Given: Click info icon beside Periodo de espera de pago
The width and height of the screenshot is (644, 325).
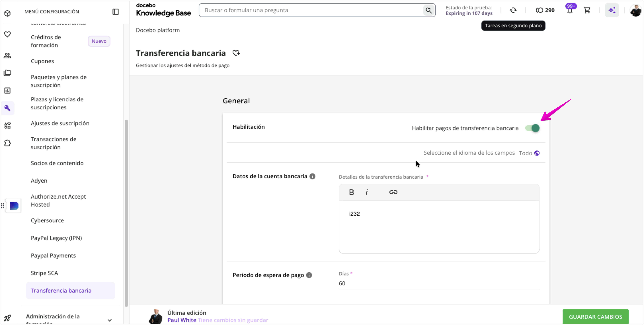Looking at the screenshot, I should (x=309, y=275).
